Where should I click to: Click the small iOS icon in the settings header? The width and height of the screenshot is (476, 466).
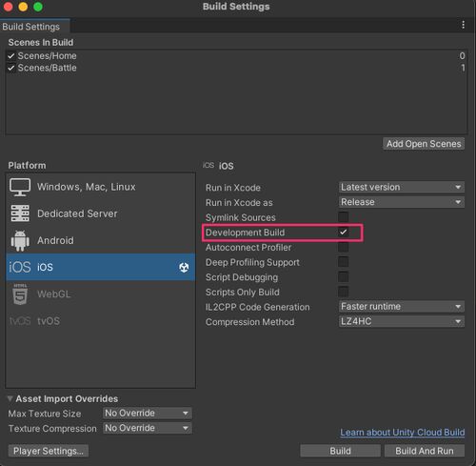click(x=208, y=165)
